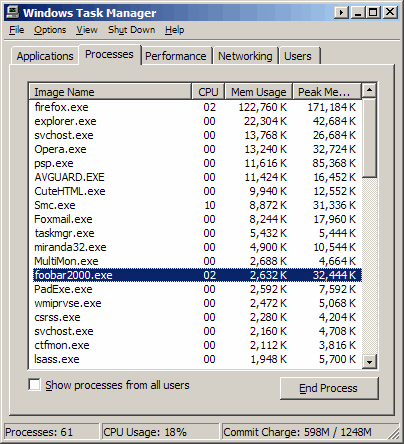The height and width of the screenshot is (444, 404).
Task: Click the scrollbar down arrow
Action: click(x=369, y=361)
